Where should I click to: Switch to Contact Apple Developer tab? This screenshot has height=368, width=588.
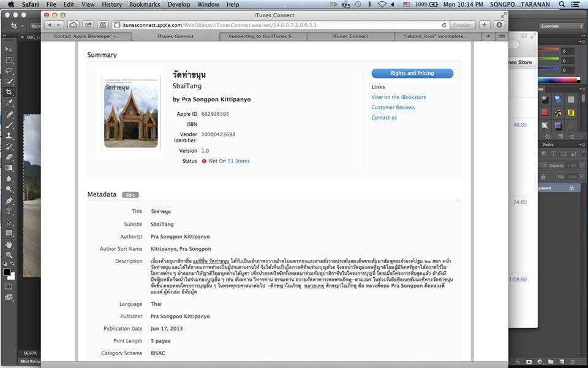pos(86,36)
